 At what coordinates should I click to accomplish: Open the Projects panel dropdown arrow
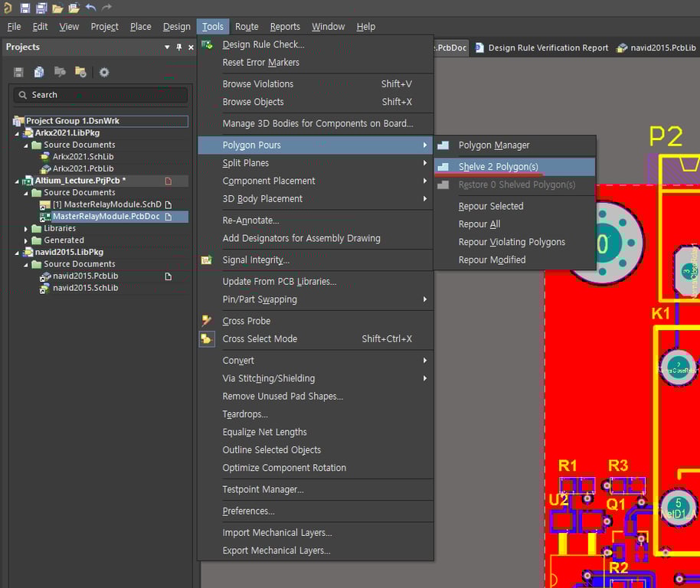click(x=167, y=47)
